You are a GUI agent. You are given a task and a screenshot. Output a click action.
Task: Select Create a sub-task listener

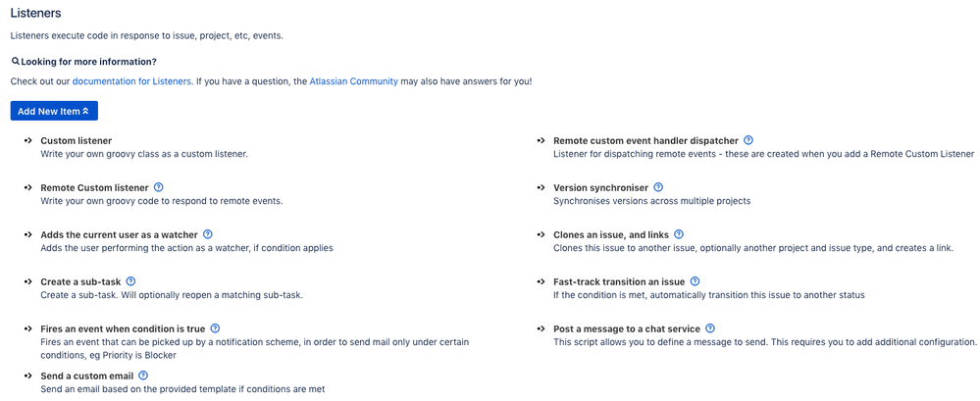(80, 282)
